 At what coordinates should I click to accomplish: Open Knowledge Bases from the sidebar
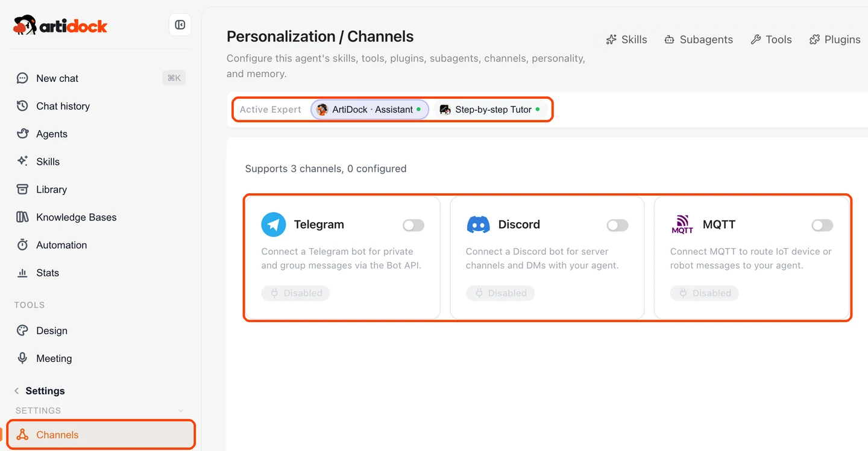click(x=101, y=217)
